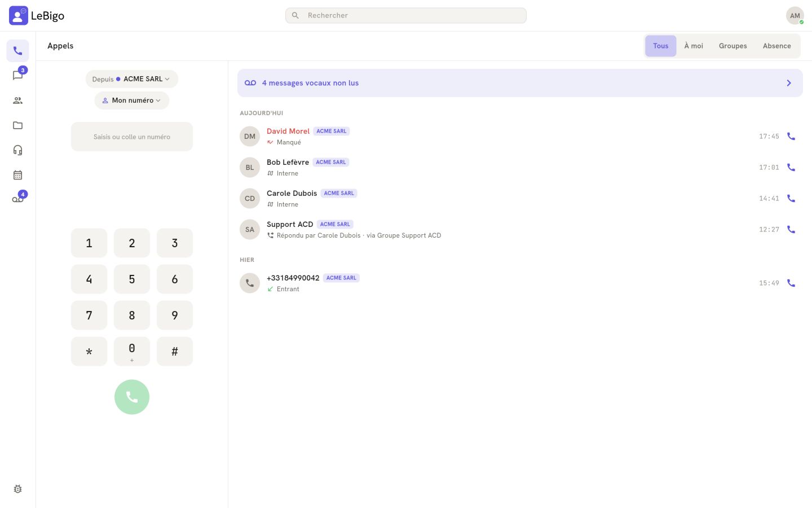This screenshot has height=508, width=812.
Task: Dial digit 5 on keypad
Action: point(132,279)
